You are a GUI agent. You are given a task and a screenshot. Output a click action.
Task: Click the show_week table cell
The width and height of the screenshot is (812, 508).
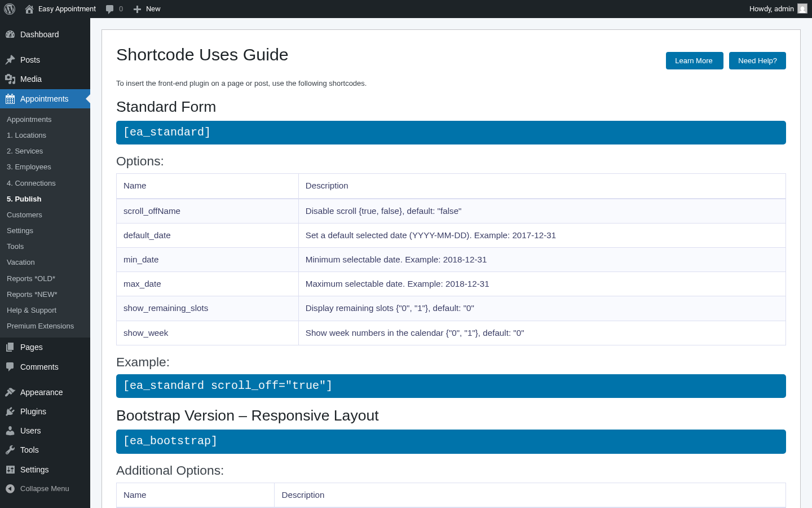point(208,333)
